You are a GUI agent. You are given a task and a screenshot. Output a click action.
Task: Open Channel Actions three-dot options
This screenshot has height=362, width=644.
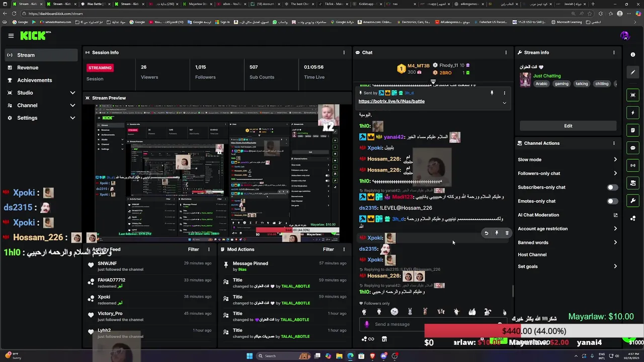614,143
